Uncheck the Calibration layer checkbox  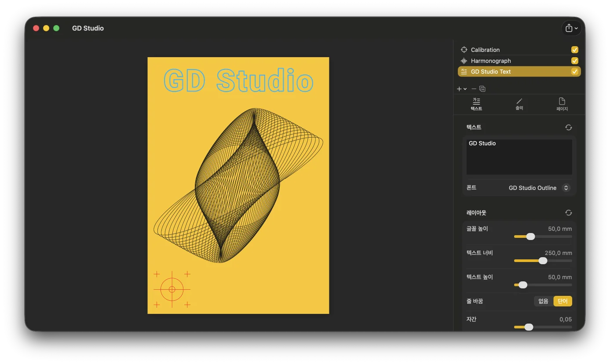tap(574, 50)
